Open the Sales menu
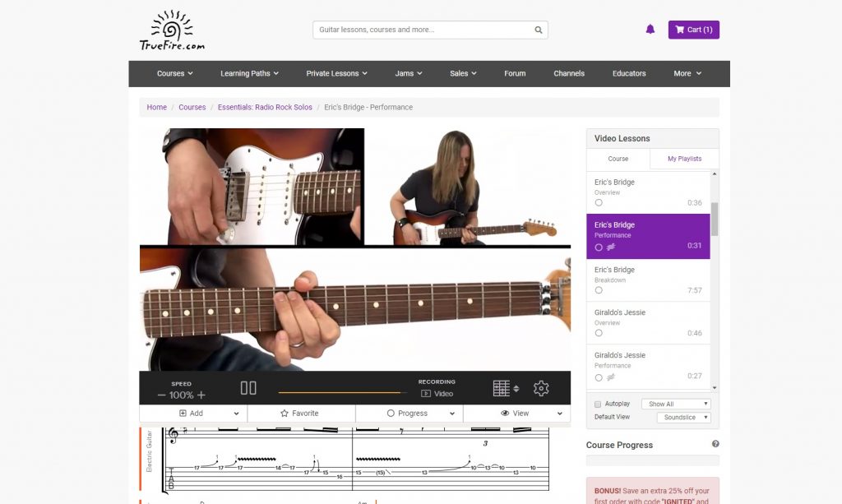The height and width of the screenshot is (504, 842). point(463,73)
